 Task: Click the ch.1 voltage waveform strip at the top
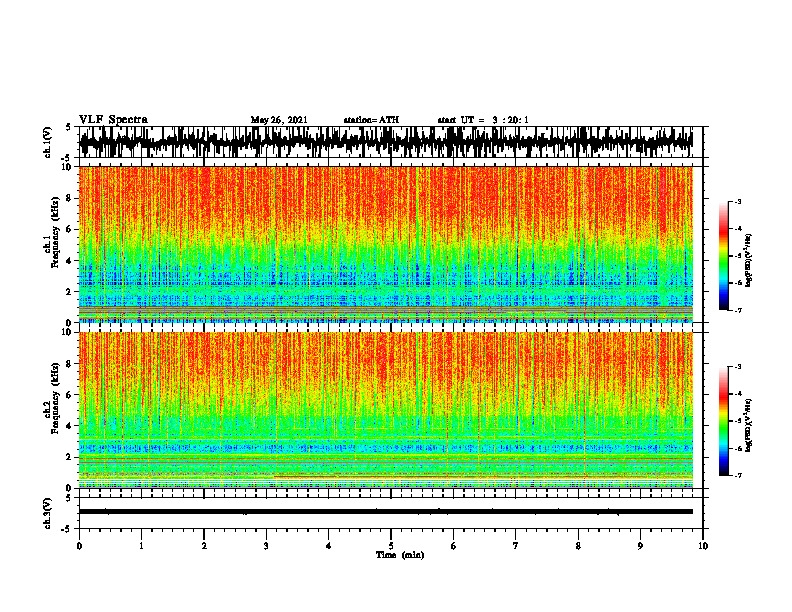coord(386,142)
